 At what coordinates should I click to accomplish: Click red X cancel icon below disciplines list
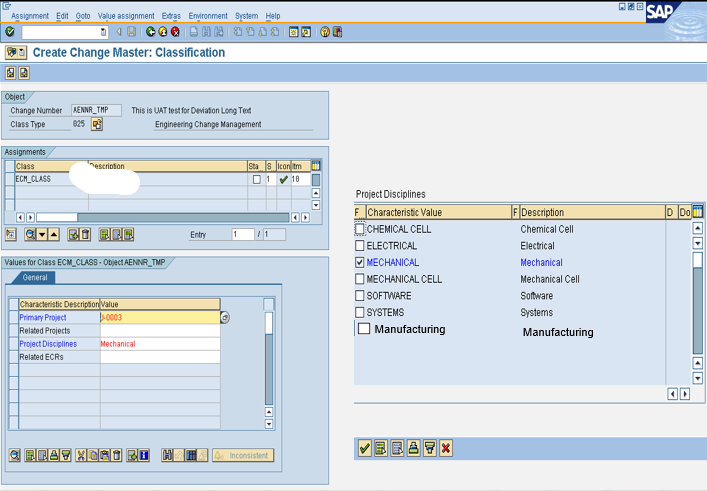coord(446,449)
